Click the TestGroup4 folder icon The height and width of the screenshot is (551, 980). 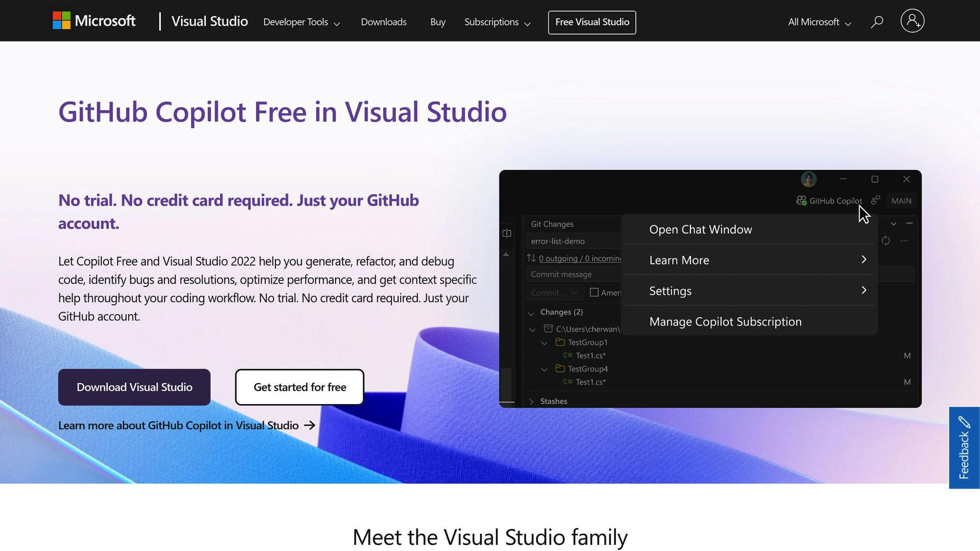tap(560, 369)
